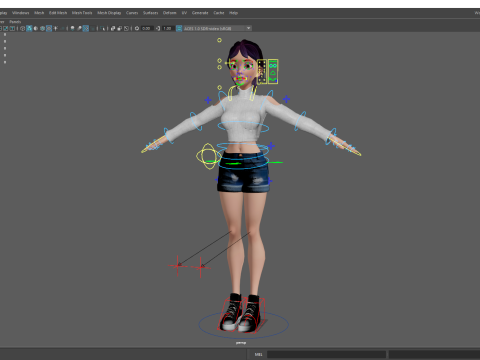Toggle the View Transform icon

coord(179,28)
